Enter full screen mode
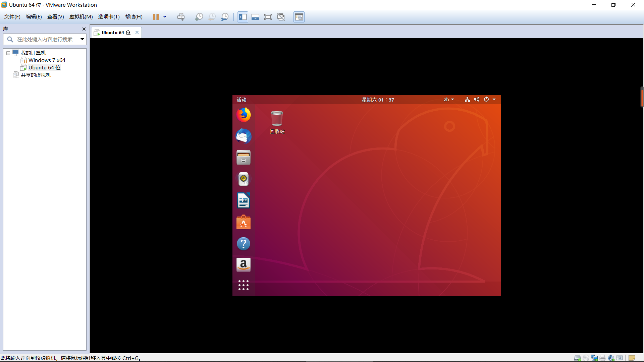 pos(268,17)
